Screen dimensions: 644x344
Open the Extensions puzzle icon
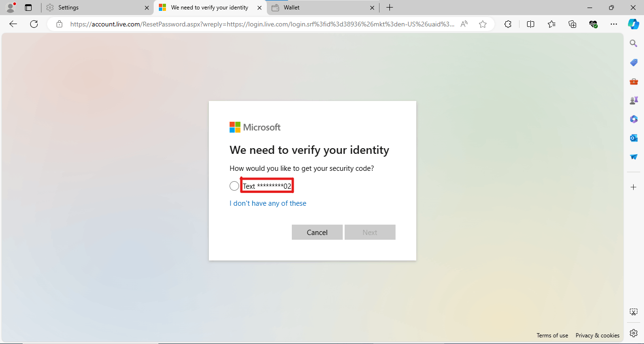coord(508,24)
